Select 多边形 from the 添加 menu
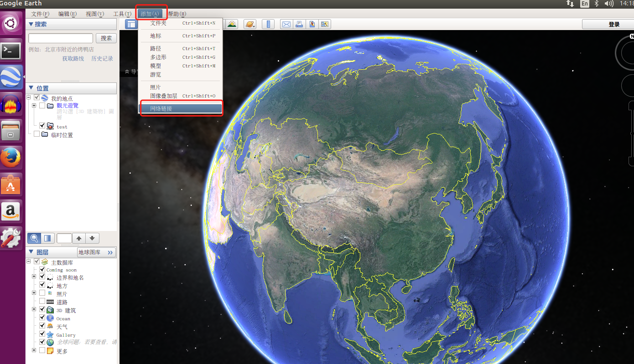 180,57
